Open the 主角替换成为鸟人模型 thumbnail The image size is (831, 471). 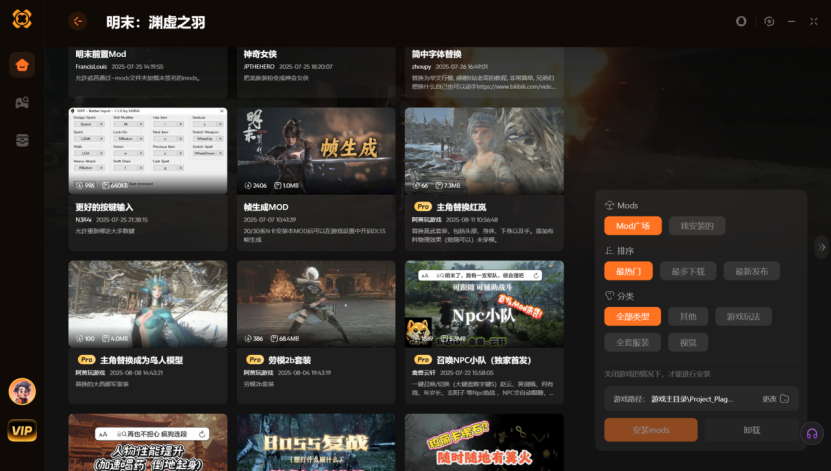tap(148, 304)
